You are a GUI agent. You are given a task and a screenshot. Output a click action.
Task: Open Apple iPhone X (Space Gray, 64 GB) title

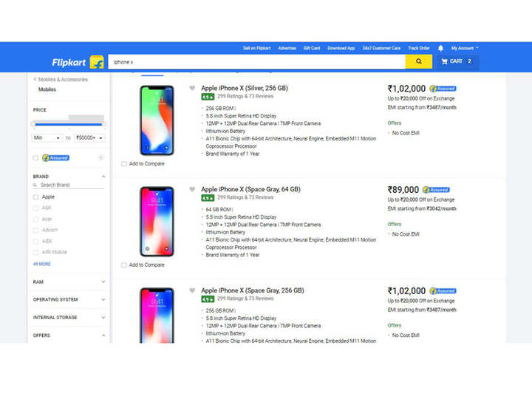tap(250, 189)
